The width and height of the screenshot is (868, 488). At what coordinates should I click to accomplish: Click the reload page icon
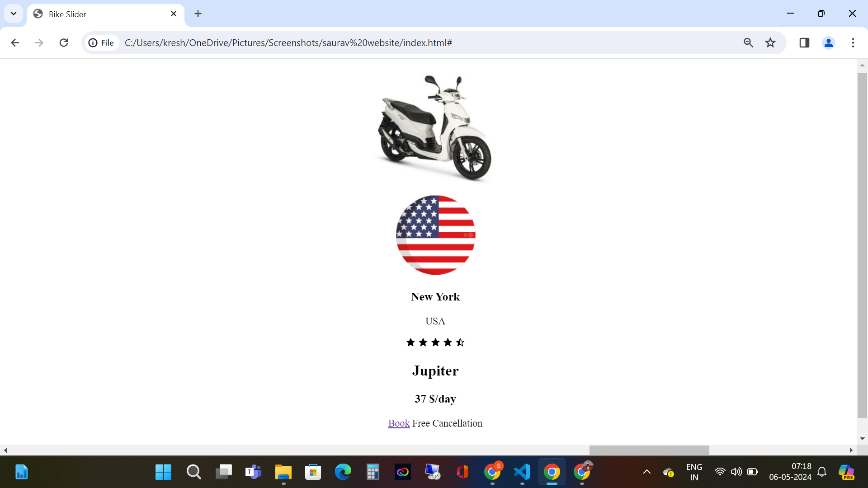click(x=64, y=42)
